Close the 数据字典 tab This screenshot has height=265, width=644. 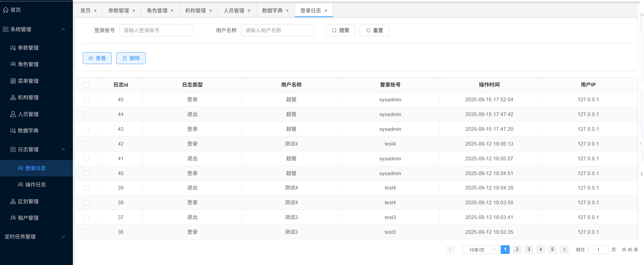[x=287, y=11]
